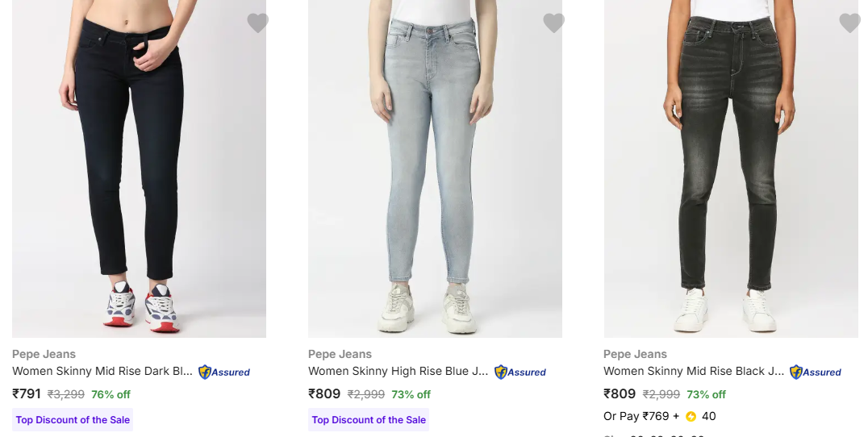The height and width of the screenshot is (437, 868).
Task: Open the light blue jeans product image
Action: 435,169
